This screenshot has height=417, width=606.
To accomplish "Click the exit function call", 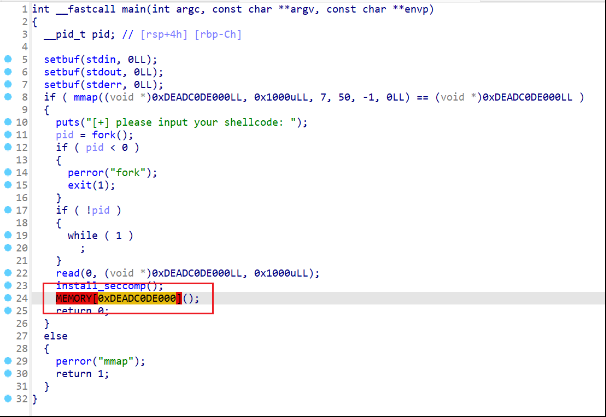I will tap(80, 185).
